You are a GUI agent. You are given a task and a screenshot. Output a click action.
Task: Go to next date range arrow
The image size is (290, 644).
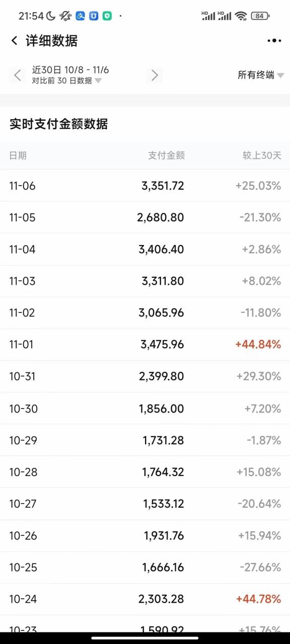pos(155,75)
